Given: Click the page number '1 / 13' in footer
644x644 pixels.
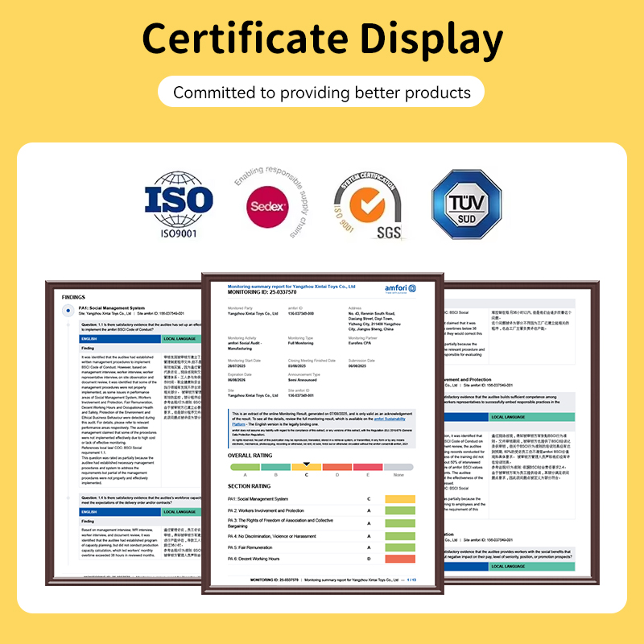Looking at the screenshot, I should pyautogui.click(x=411, y=580).
